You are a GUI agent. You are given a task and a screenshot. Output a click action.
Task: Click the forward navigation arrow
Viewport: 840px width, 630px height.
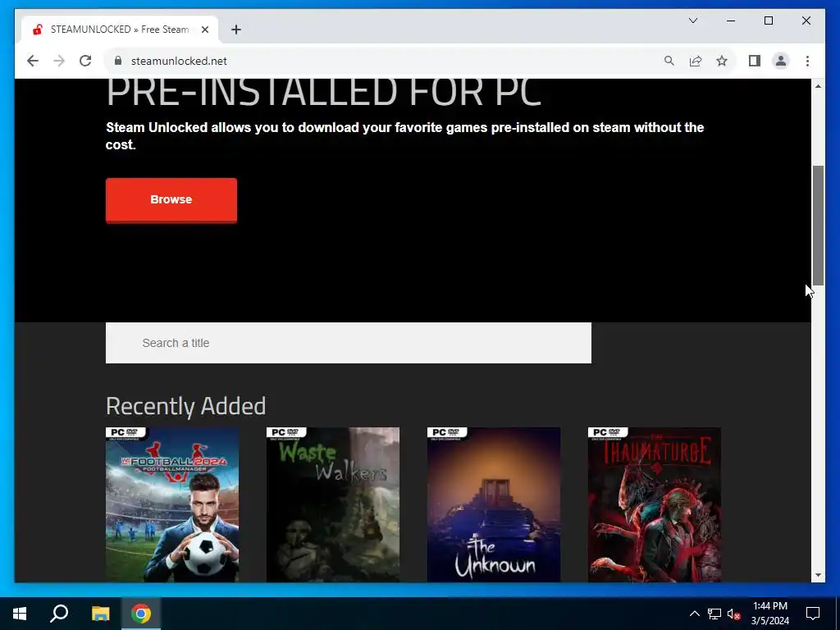click(59, 61)
